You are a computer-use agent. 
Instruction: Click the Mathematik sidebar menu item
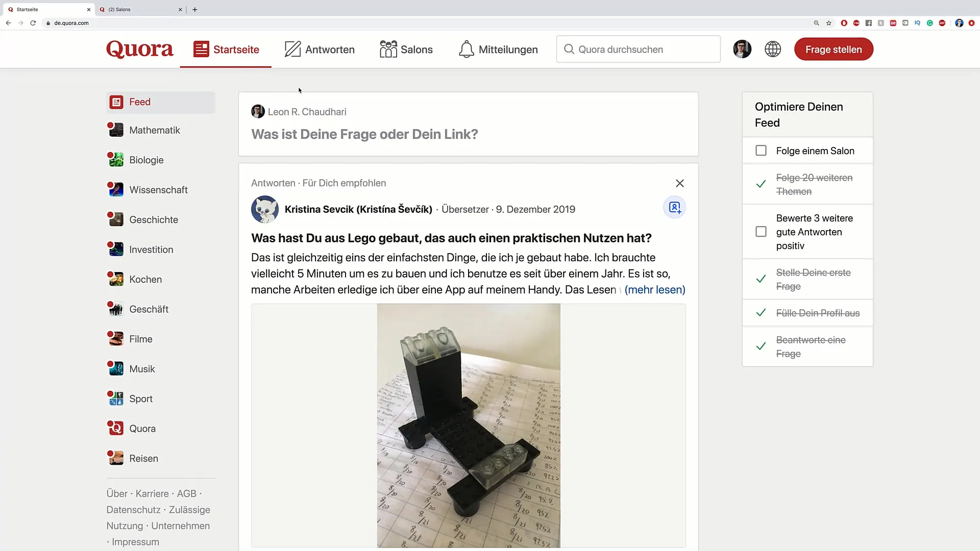[155, 130]
